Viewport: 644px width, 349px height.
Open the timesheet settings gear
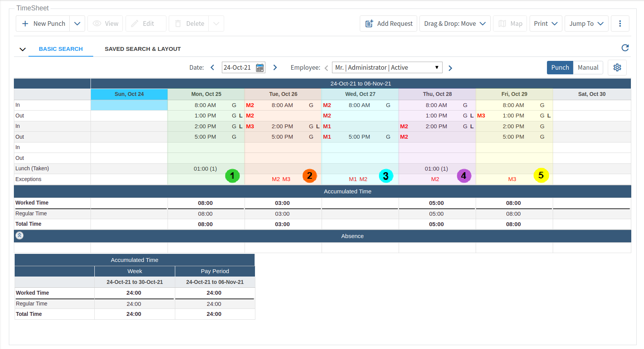(x=617, y=67)
